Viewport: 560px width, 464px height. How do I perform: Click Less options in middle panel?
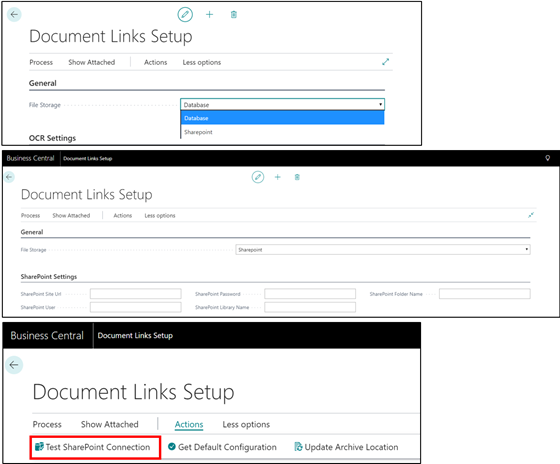tap(160, 215)
